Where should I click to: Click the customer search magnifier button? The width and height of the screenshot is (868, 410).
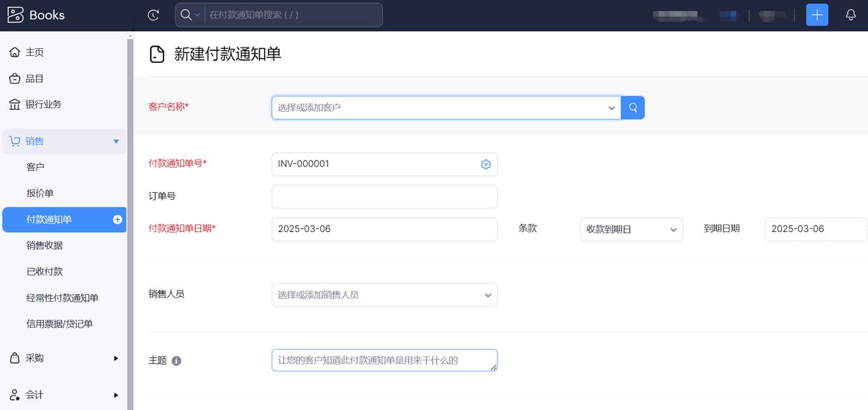(x=632, y=108)
